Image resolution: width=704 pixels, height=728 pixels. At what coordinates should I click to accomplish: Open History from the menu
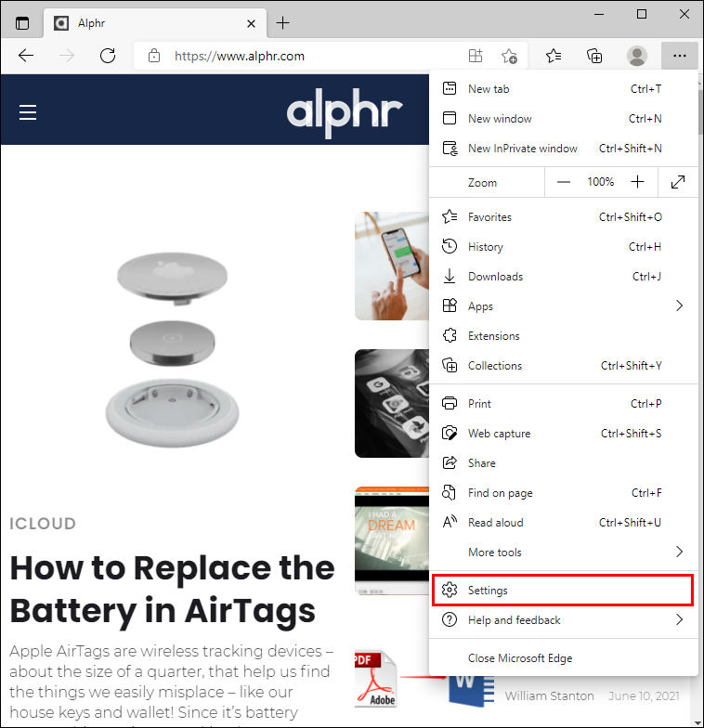(563, 247)
